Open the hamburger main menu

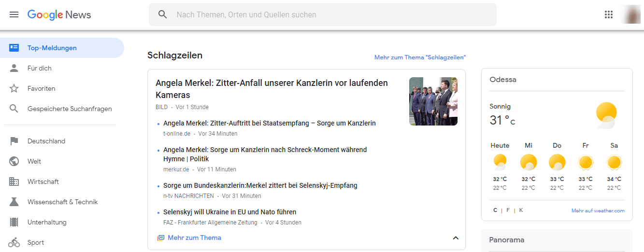14,14
